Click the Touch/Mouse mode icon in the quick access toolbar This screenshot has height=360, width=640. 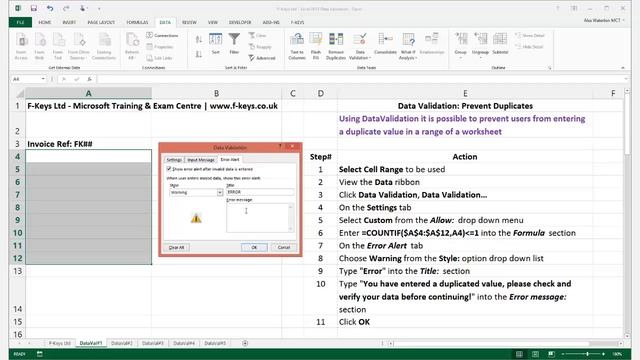coord(83,8)
